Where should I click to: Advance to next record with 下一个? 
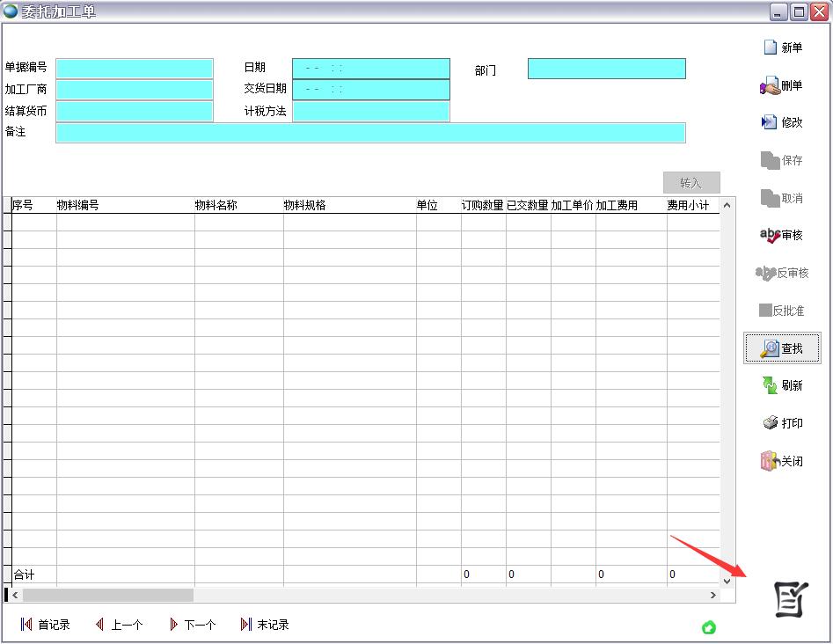tap(192, 625)
